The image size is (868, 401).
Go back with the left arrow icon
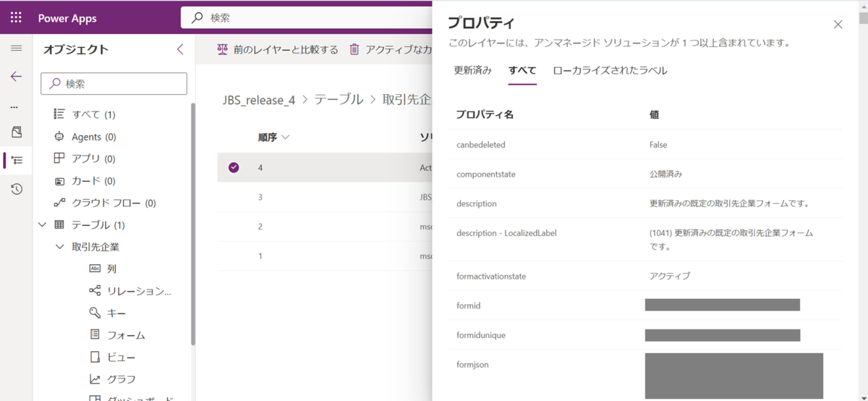[x=16, y=77]
